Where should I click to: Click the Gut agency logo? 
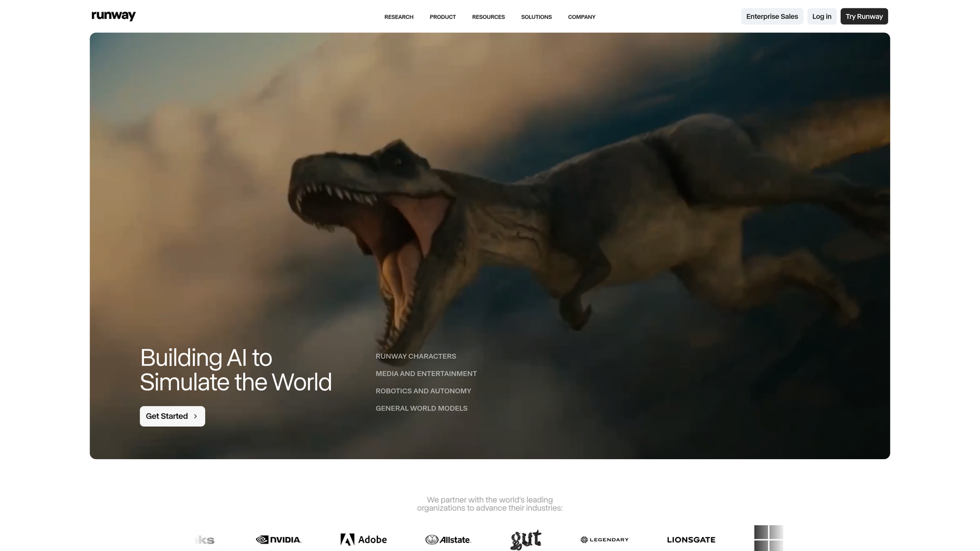[x=526, y=538]
